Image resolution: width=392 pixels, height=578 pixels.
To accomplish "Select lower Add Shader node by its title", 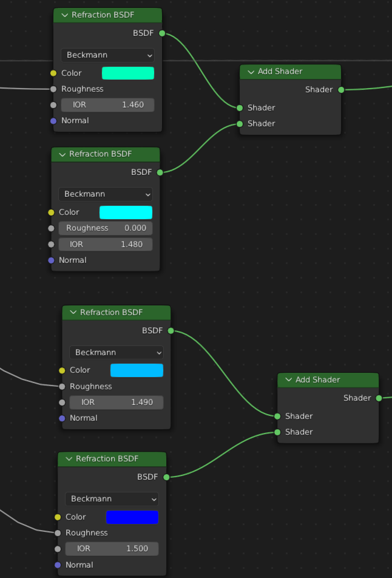I will [317, 379].
